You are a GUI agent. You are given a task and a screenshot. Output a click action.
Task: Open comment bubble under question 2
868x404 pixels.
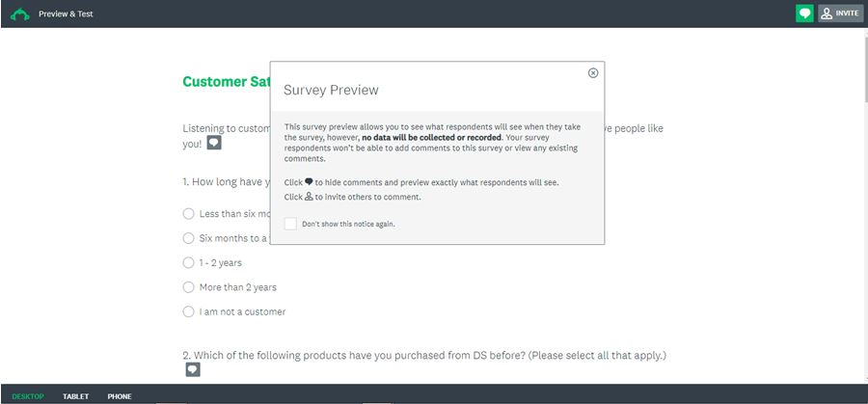tap(193, 369)
